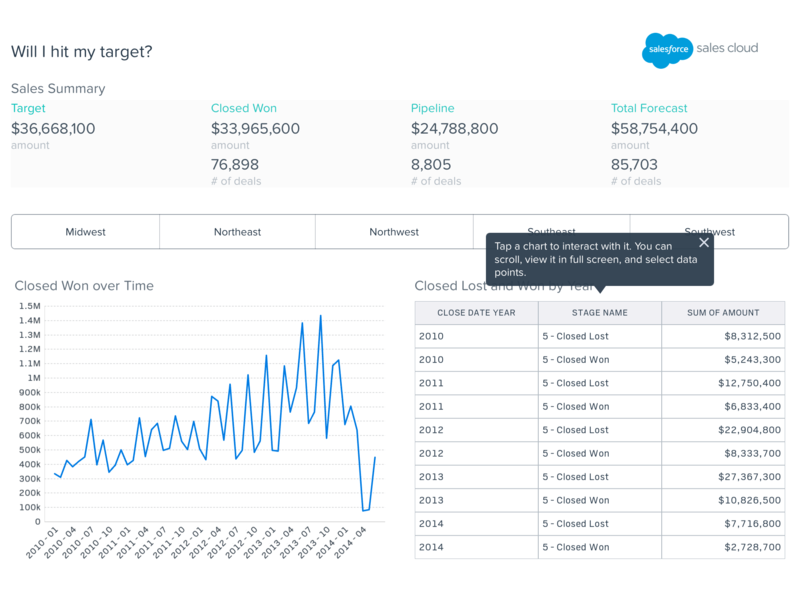The image size is (800, 600).
Task: Click the $8,312,500 amount cell
Action: (x=723, y=336)
